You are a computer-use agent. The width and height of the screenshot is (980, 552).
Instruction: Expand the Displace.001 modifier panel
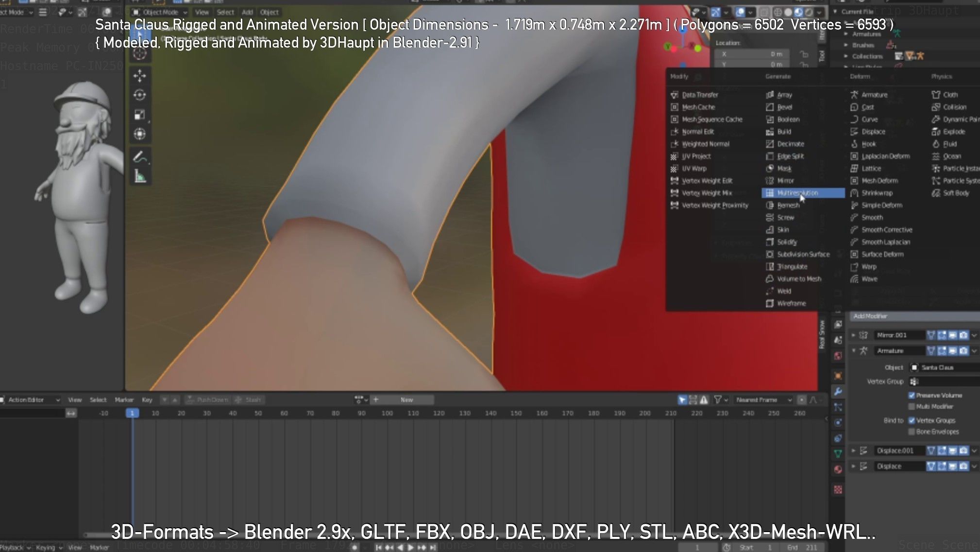(853, 451)
